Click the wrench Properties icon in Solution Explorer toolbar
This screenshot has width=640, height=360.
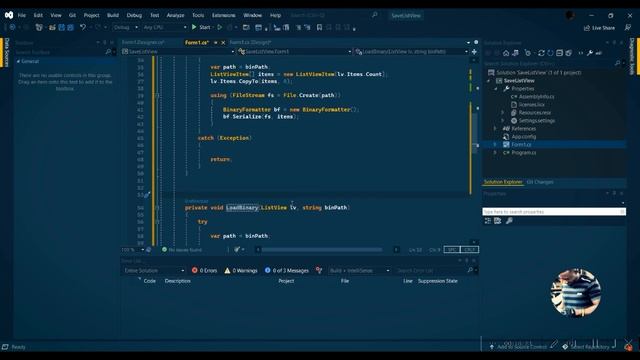point(590,53)
